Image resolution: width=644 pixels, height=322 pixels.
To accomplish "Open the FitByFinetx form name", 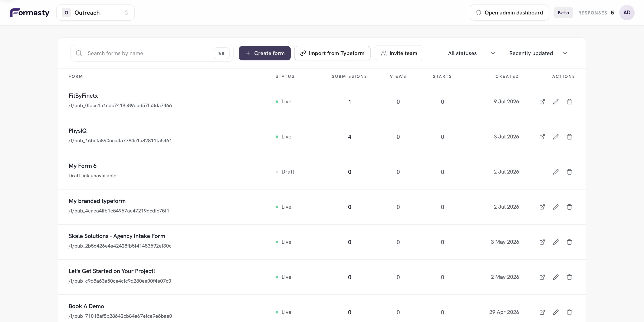I will [x=83, y=96].
